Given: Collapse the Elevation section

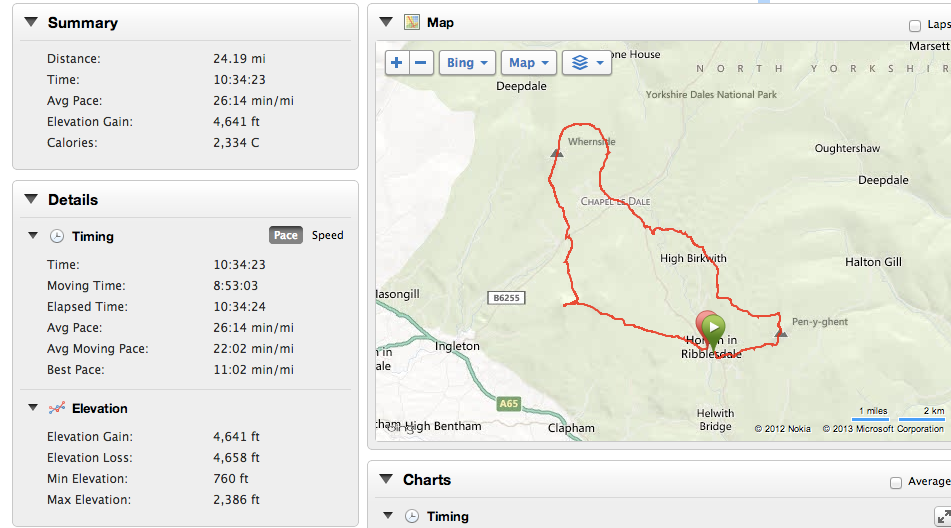Looking at the screenshot, I should pyautogui.click(x=33, y=408).
